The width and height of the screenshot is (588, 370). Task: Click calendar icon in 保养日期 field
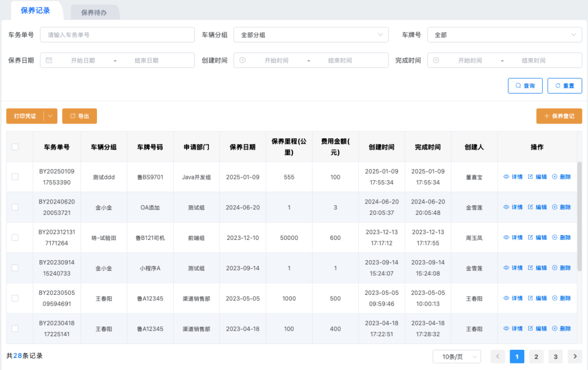[x=49, y=60]
